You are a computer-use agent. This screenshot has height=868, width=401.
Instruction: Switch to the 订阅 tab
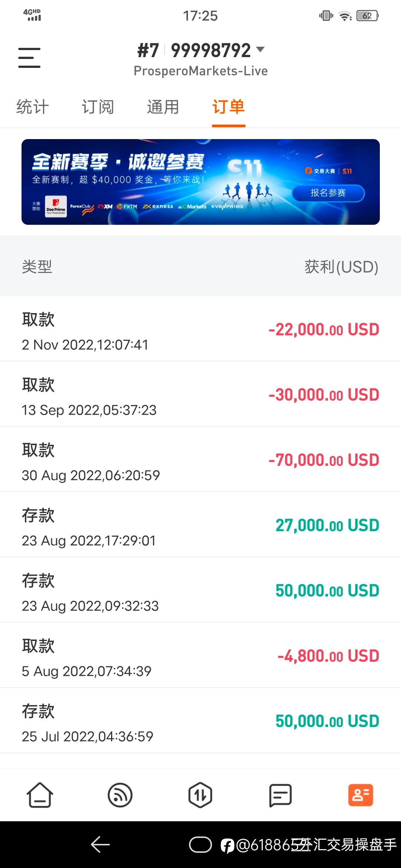point(98,107)
